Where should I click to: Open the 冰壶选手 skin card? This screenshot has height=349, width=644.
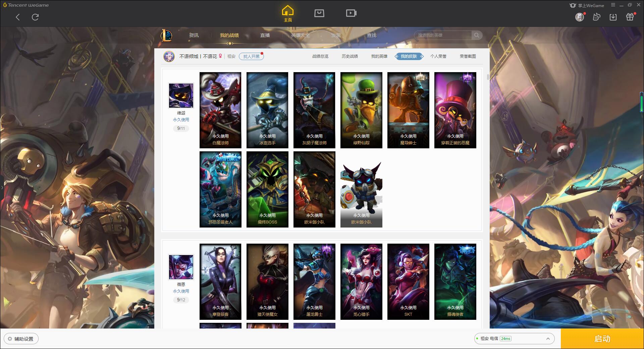coord(267,110)
